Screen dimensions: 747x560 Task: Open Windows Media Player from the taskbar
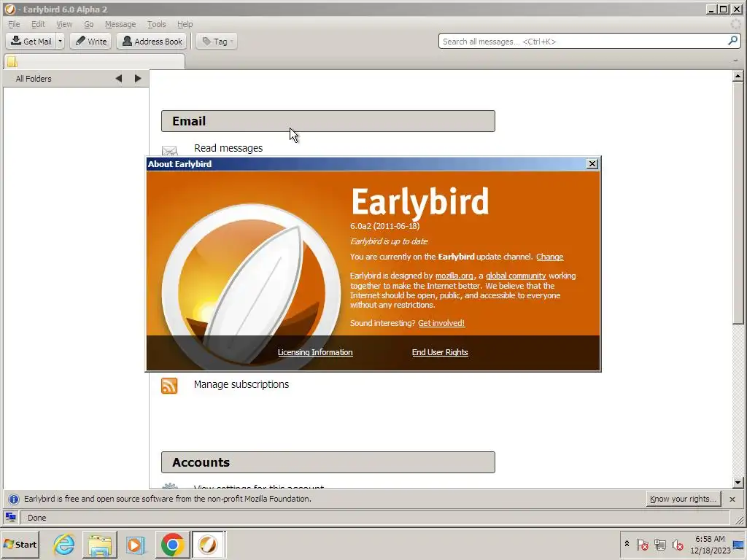click(x=135, y=544)
